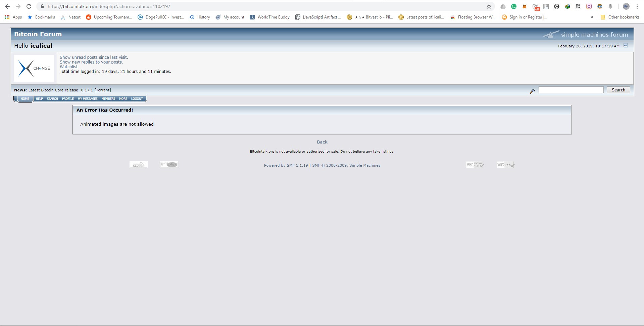Open the Upcoming Tournam... reddit bookmark

109,17
